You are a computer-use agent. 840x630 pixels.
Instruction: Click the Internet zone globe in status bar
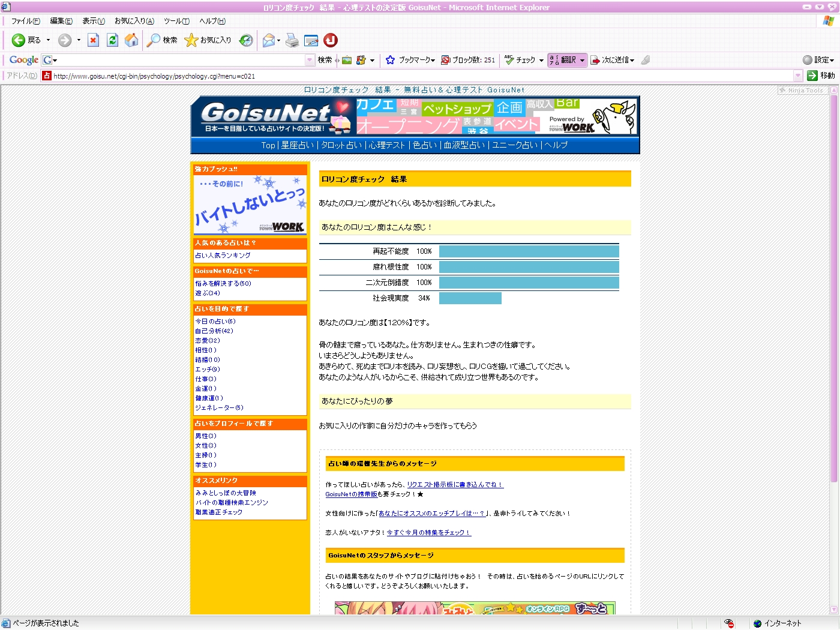click(757, 623)
